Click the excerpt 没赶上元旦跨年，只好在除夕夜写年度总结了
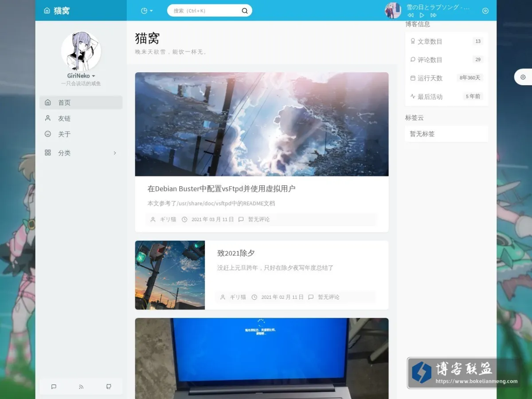Screen dimensions: 532x399 (275, 268)
